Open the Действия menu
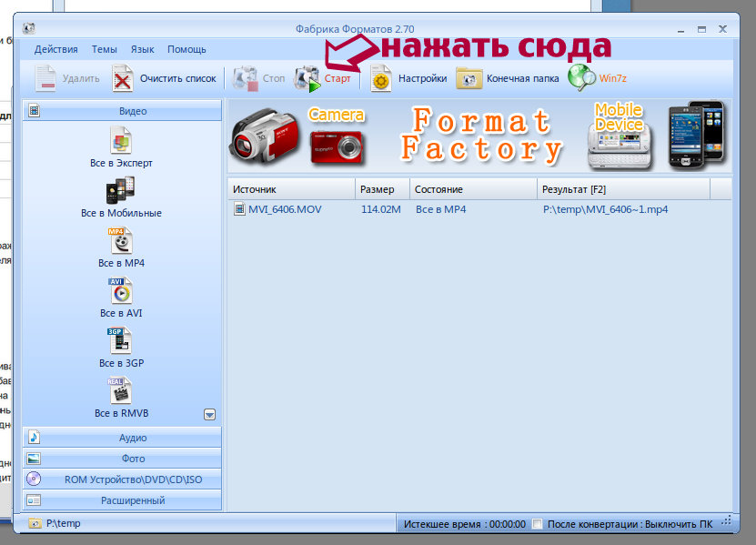The image size is (756, 545). pyautogui.click(x=55, y=49)
